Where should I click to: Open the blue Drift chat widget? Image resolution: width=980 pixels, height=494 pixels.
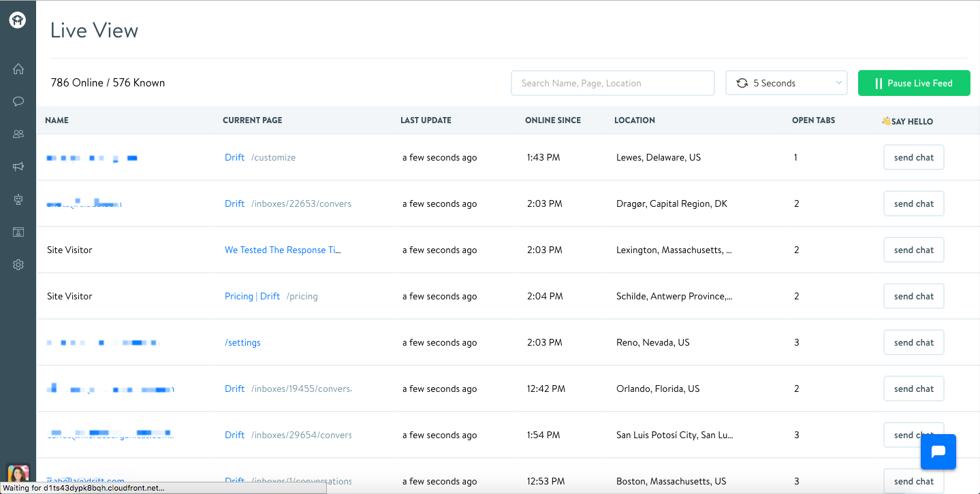point(938,452)
